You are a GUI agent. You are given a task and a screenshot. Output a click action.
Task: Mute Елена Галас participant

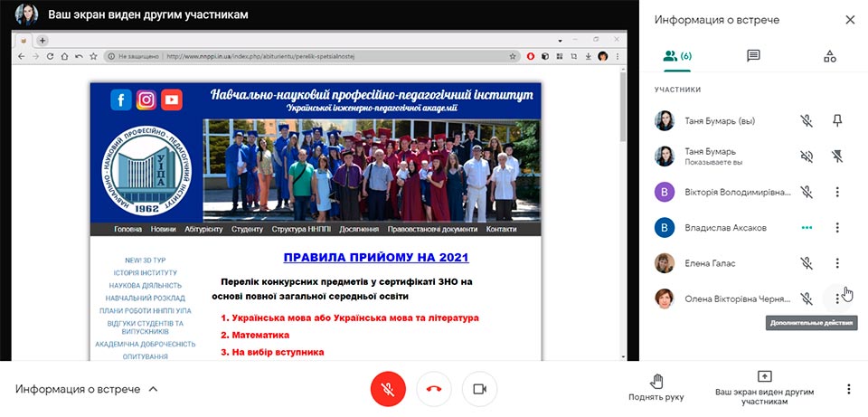pos(807,263)
